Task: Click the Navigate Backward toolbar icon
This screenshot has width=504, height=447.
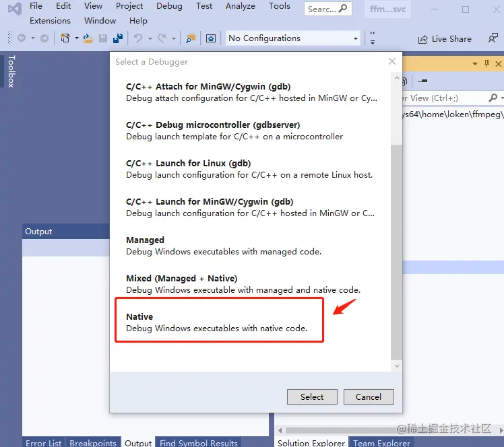Action: tap(22, 38)
